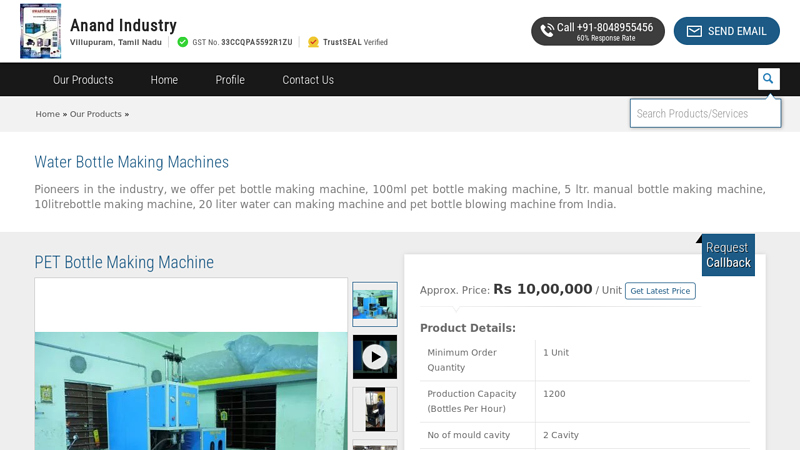This screenshot has width=800, height=450.
Task: Click the Request Callback tab
Action: pyautogui.click(x=728, y=255)
